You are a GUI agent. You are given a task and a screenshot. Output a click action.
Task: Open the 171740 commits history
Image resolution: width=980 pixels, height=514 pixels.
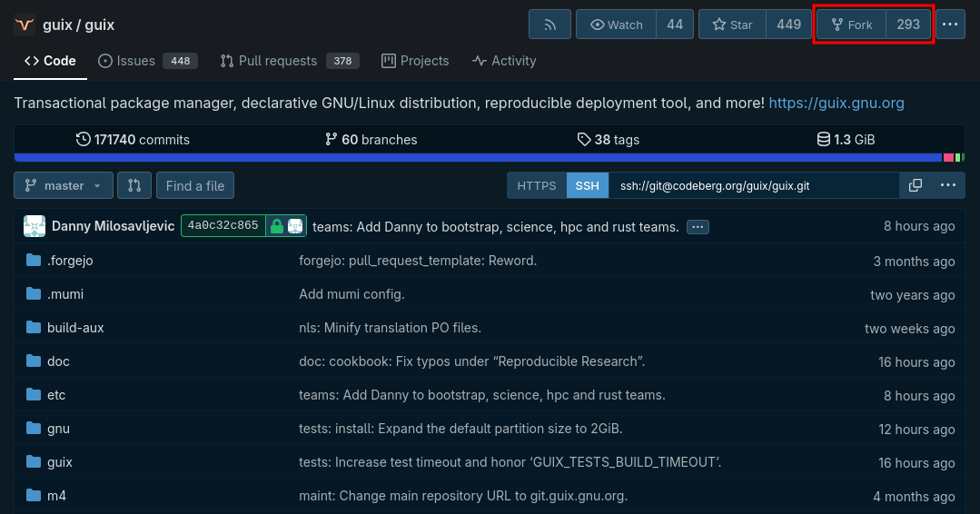click(133, 140)
